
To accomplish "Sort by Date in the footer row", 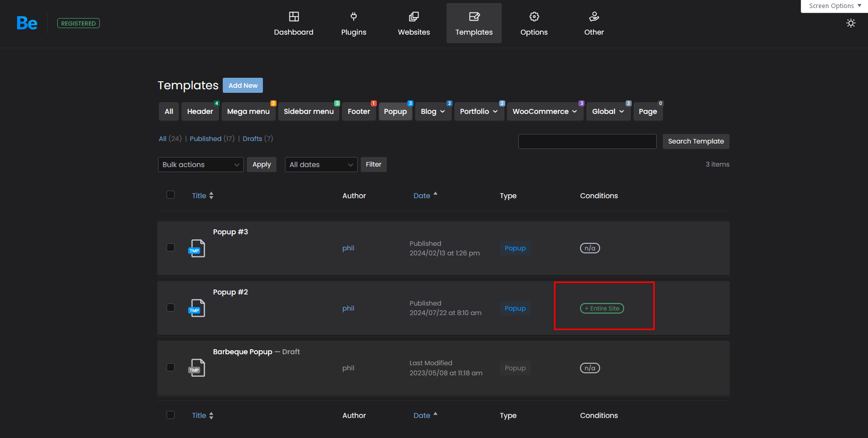I will click(425, 415).
